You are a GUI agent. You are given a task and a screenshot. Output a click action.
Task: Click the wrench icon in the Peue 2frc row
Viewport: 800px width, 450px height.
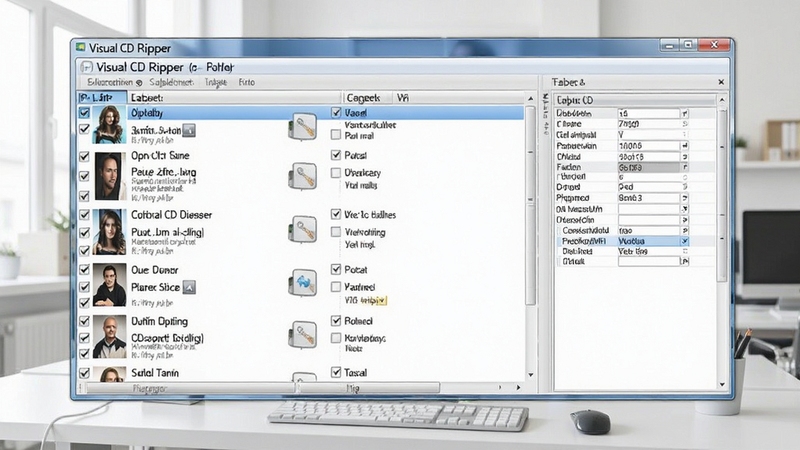pos(303,177)
